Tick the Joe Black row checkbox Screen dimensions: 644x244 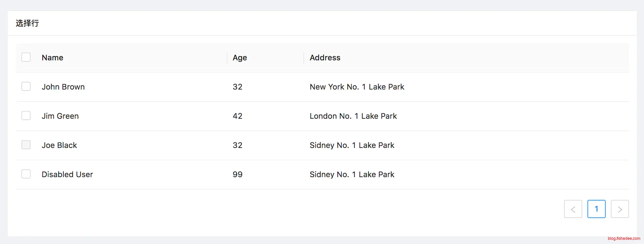[x=26, y=145]
